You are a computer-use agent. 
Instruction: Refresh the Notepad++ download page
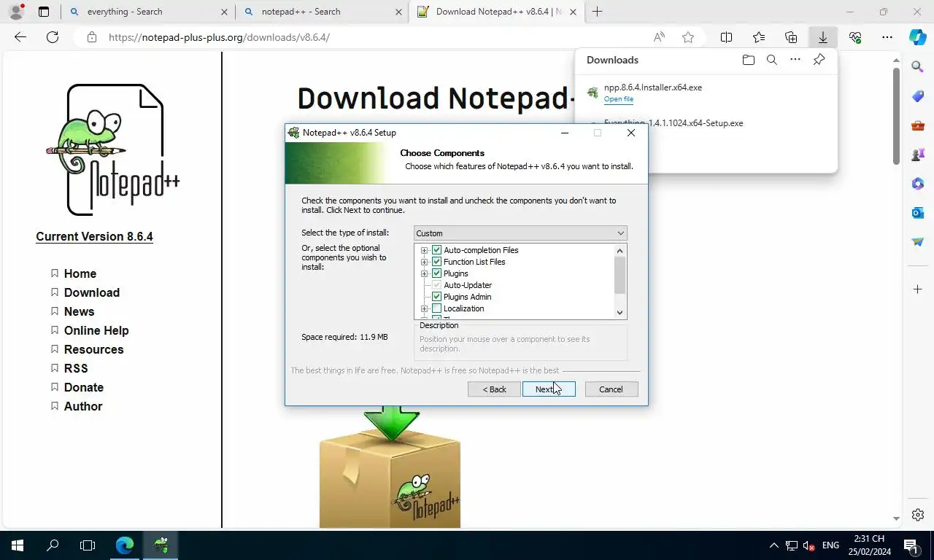pos(53,37)
